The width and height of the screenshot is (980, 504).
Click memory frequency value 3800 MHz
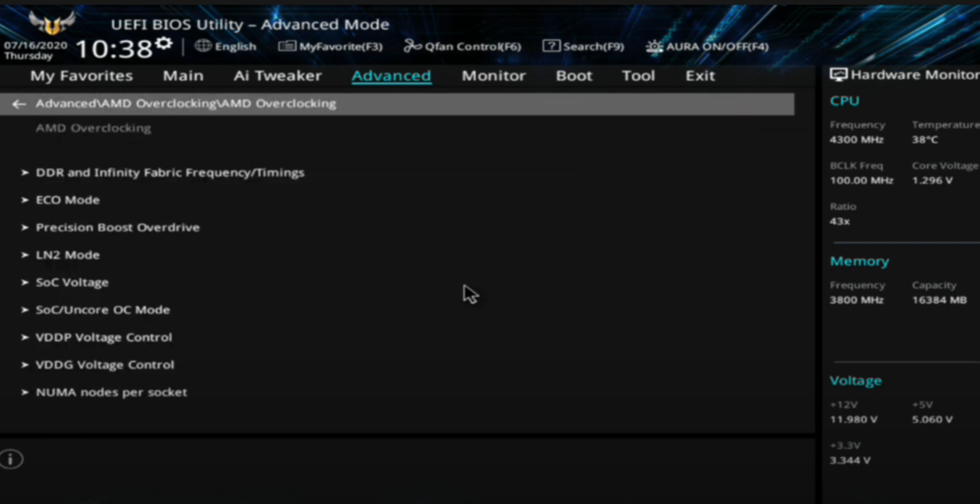856,300
